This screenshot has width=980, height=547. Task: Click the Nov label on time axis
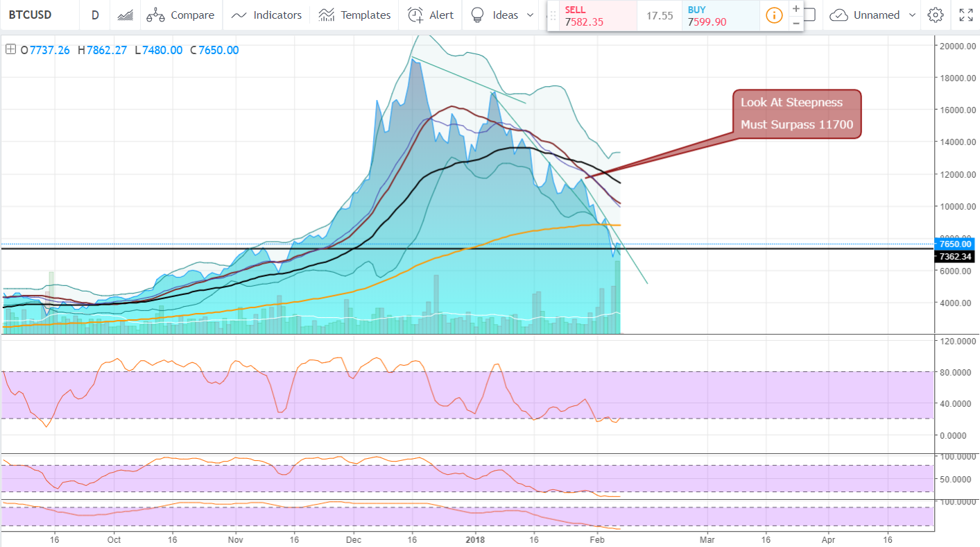[x=237, y=539]
